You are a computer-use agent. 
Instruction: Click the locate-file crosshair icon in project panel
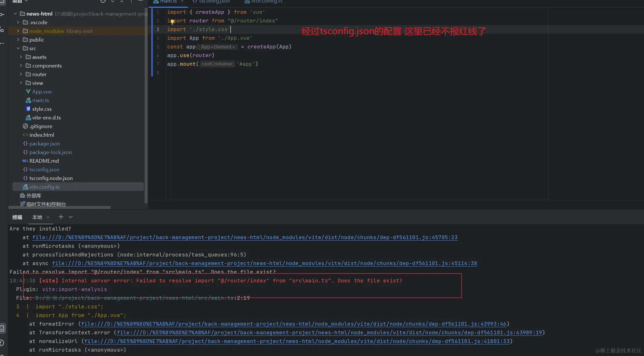pyautogui.click(x=103, y=1)
